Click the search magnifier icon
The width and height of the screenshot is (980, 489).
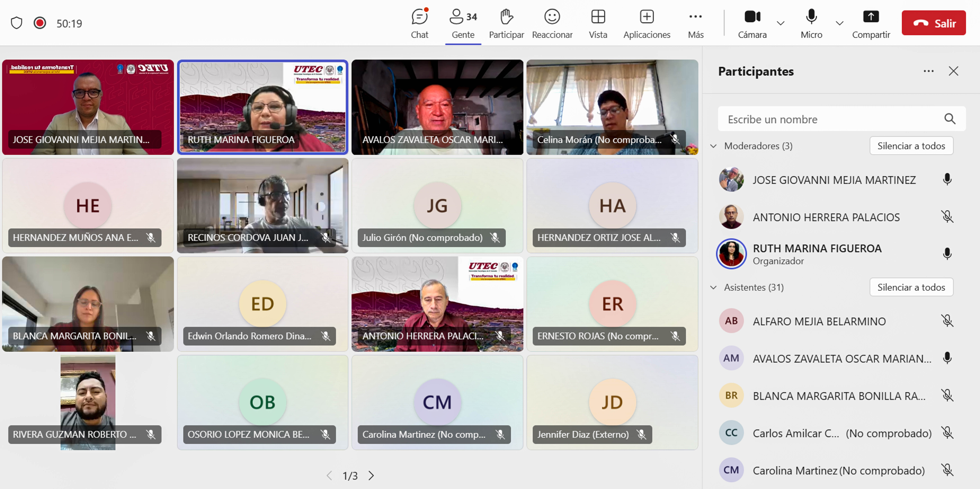coord(950,119)
